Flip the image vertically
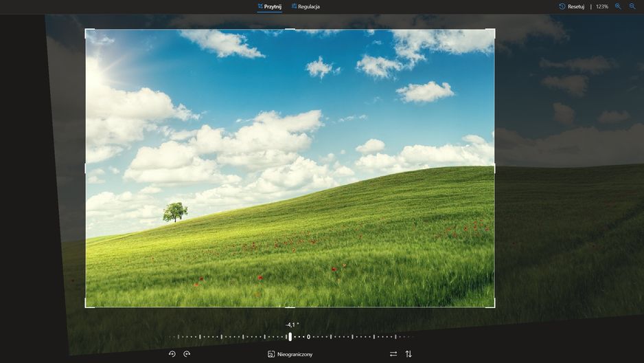Viewport: 644px width, 363px height. pos(409,354)
